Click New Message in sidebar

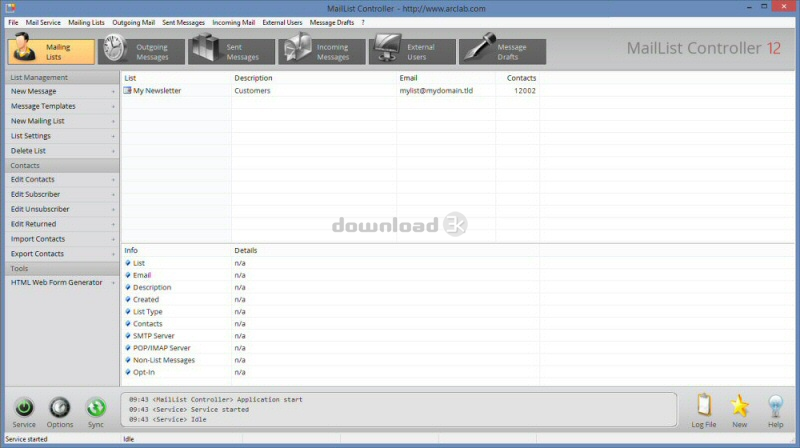point(62,91)
